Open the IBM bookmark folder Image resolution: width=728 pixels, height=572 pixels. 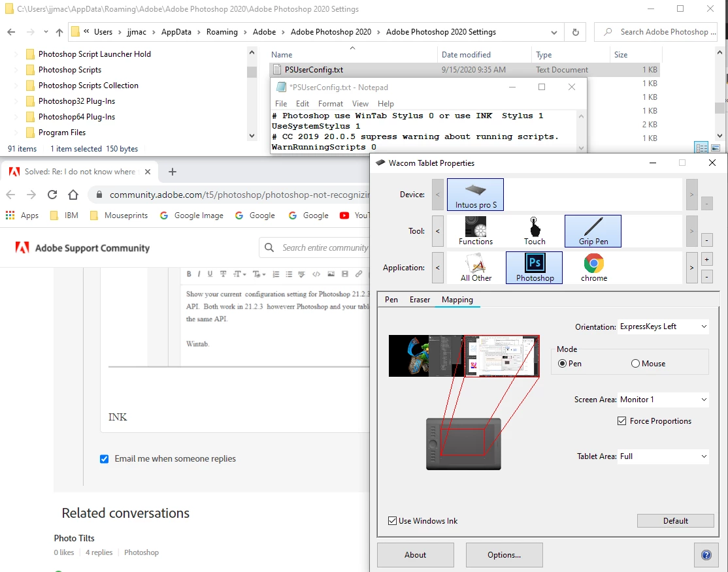click(x=64, y=215)
